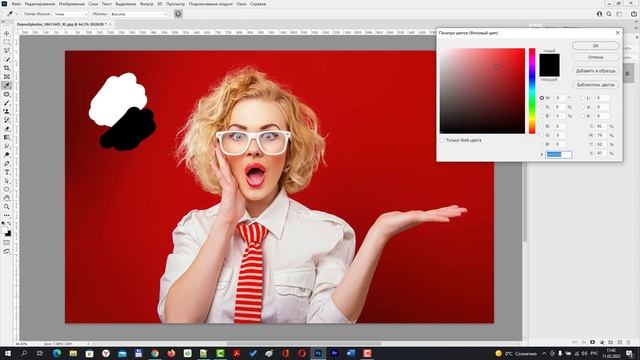Expand the tool preset picker arrow
This screenshot has height=360, width=640.
coord(17,14)
